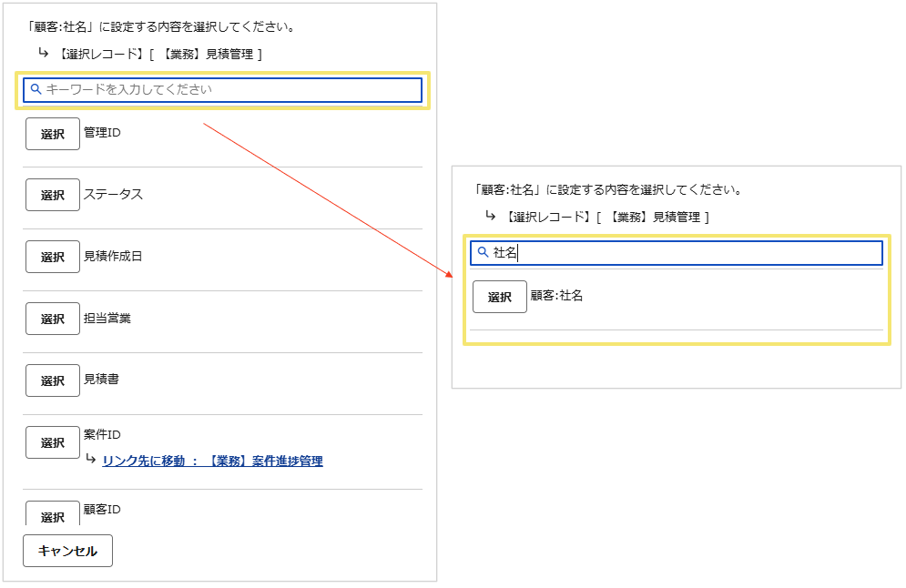Click the select button next to 顧客ID
The height and width of the screenshot is (588, 906).
pyautogui.click(x=53, y=513)
